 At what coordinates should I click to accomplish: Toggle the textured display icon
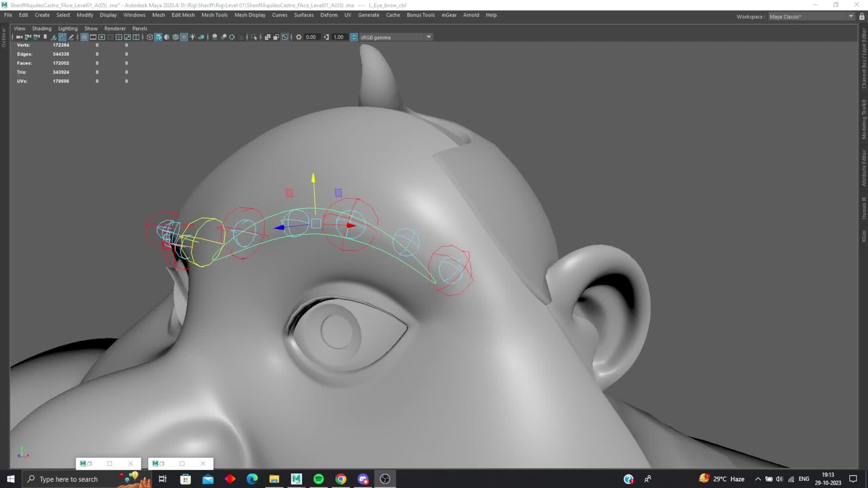[x=184, y=37]
